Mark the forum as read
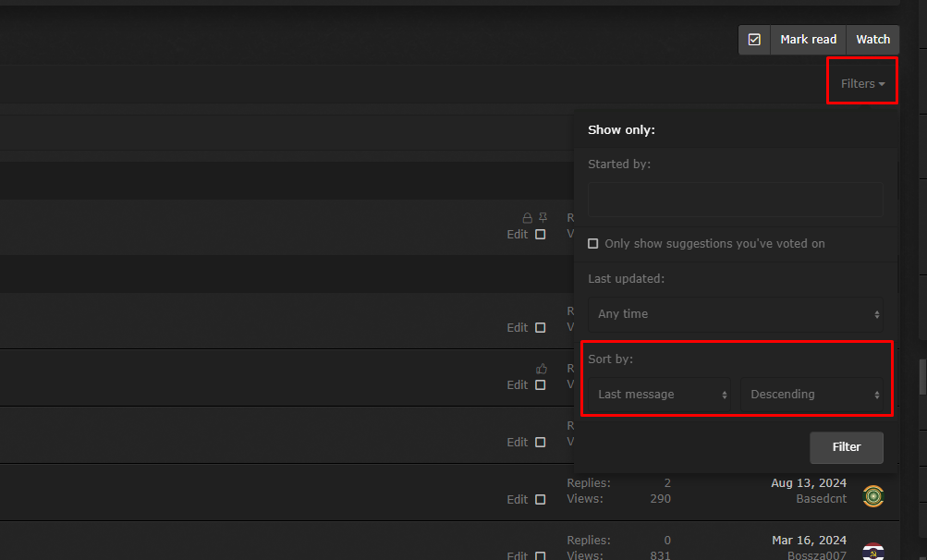Viewport: 927px width, 560px height. pos(808,40)
